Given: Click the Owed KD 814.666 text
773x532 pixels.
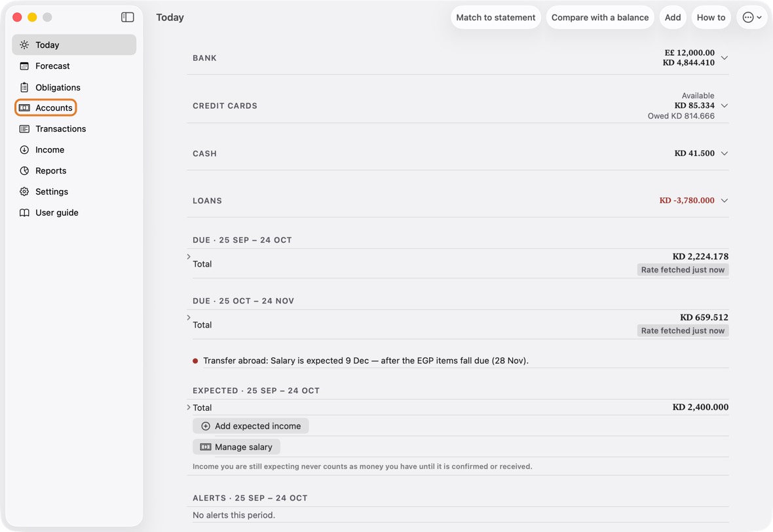Looking at the screenshot, I should (x=681, y=116).
